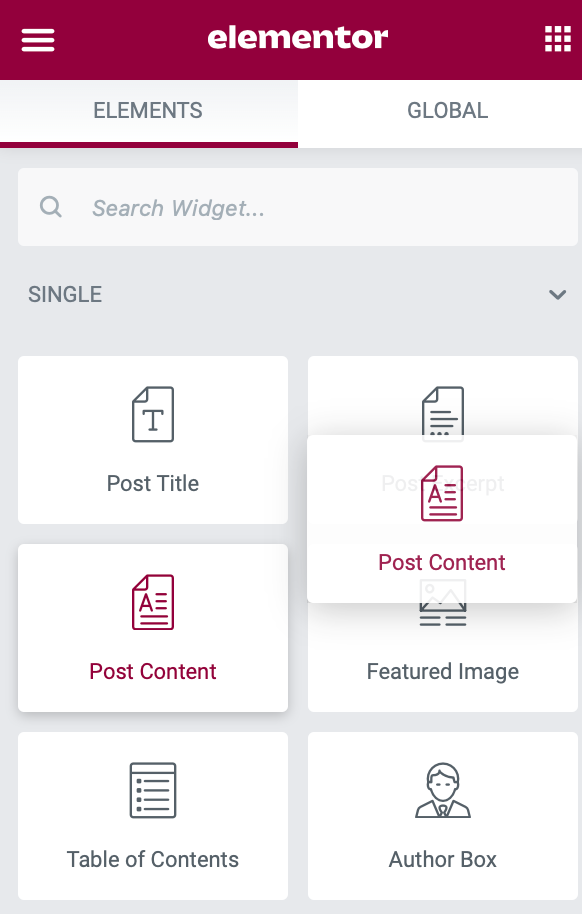The height and width of the screenshot is (914, 582).
Task: Click the SINGLE category heading
Action: 65,294
